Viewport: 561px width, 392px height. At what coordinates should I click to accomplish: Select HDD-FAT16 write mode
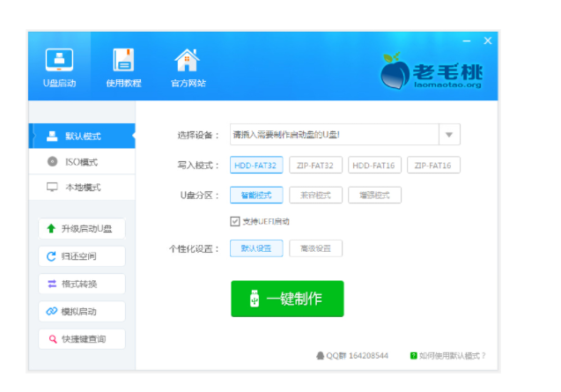[x=374, y=165]
